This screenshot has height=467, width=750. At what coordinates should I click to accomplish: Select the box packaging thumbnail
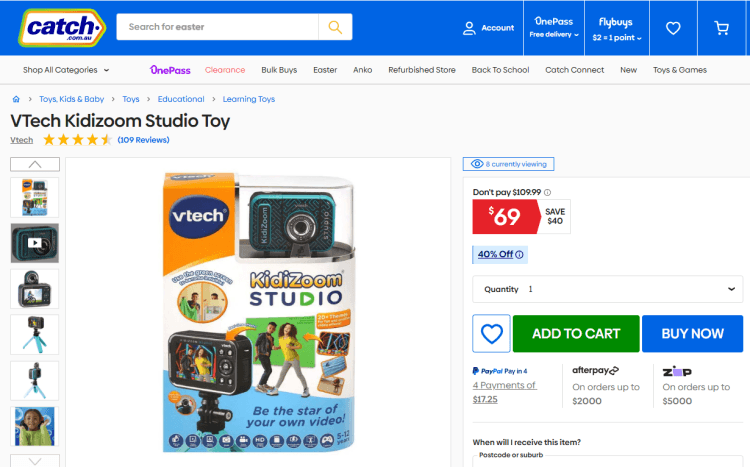(34, 198)
